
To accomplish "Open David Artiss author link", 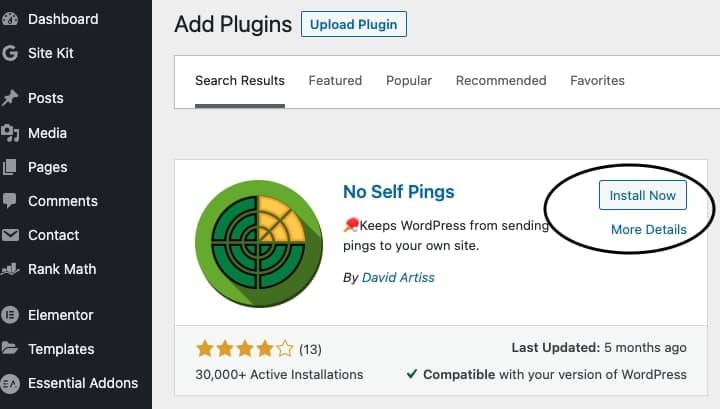I will [398, 277].
